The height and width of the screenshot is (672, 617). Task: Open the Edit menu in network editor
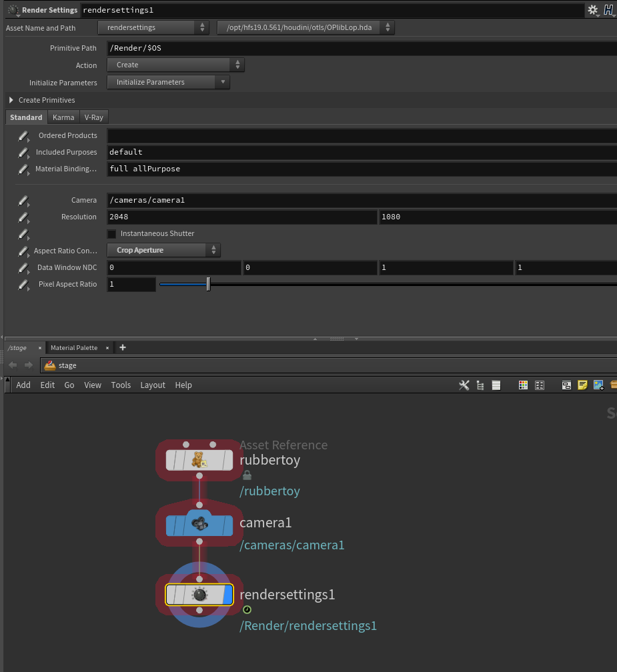[47, 385]
